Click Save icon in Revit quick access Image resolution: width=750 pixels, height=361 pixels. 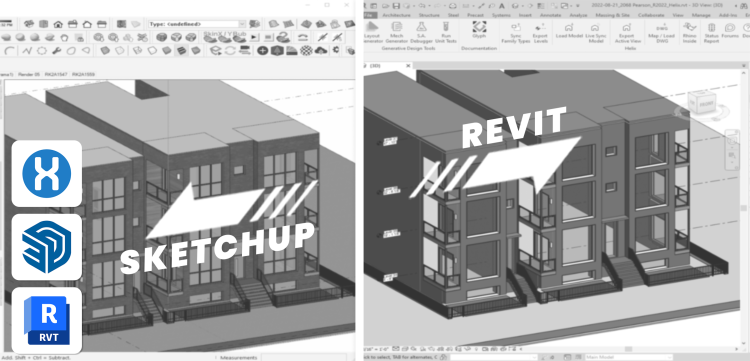(396, 6)
